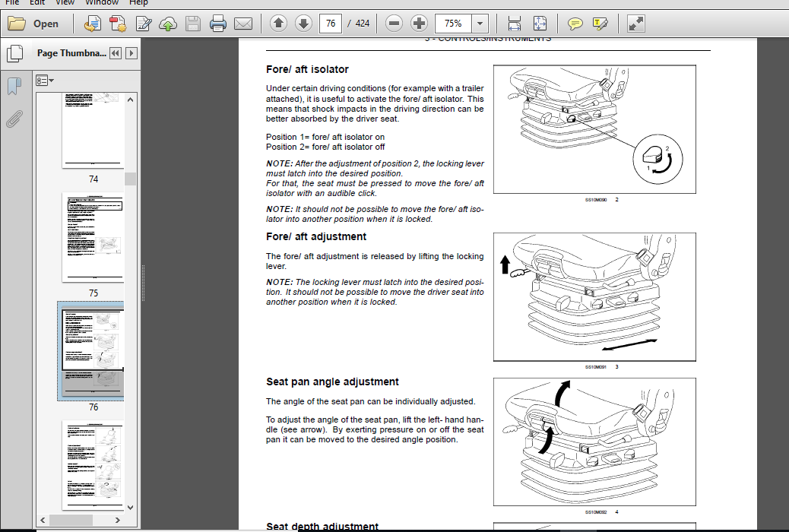Click the Open folder icon

(x=16, y=24)
